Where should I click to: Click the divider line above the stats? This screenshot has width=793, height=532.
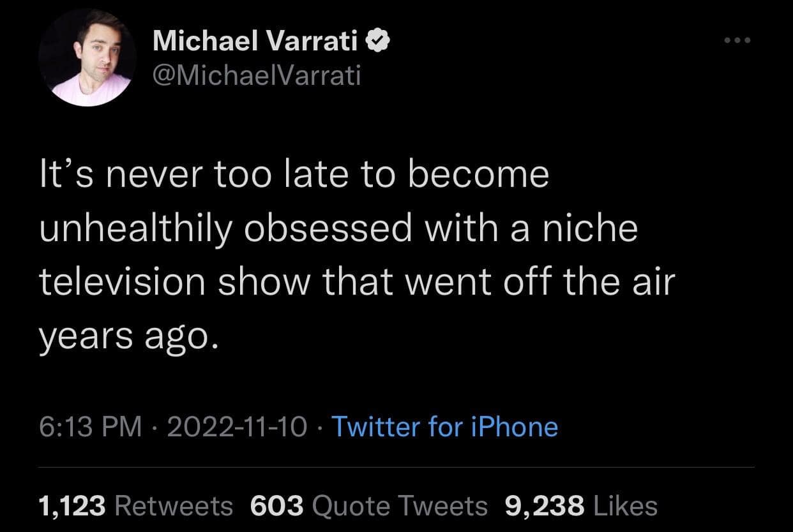click(396, 467)
